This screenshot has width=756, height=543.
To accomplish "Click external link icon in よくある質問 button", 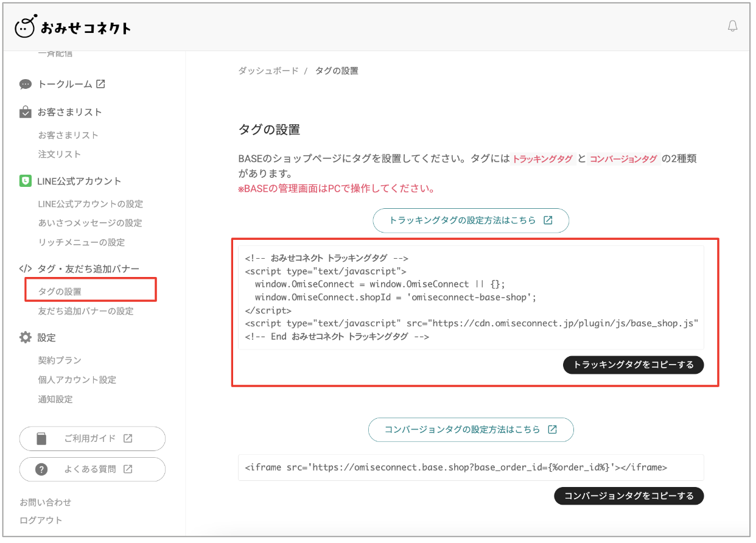I will (x=128, y=469).
